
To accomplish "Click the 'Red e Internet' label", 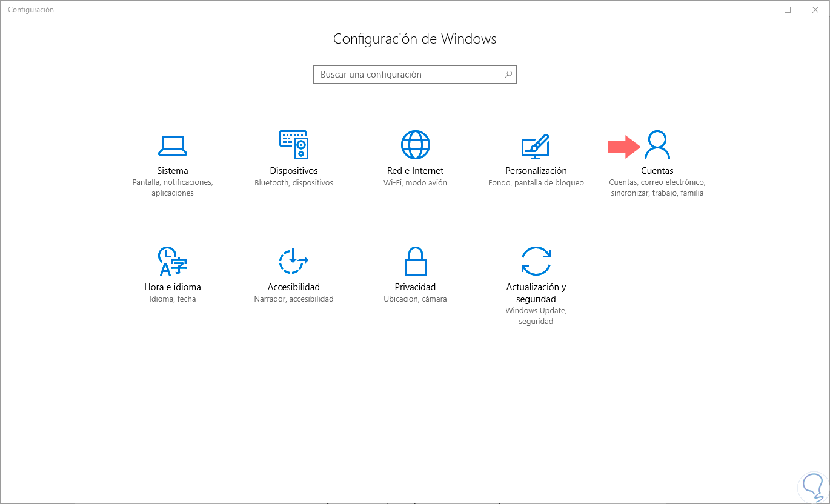I will 415,171.
